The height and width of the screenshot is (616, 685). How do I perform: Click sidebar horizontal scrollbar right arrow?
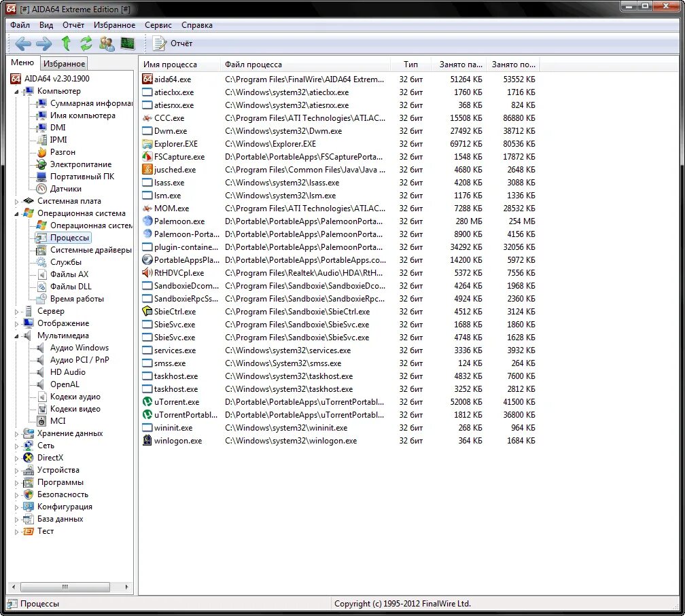coord(126,587)
